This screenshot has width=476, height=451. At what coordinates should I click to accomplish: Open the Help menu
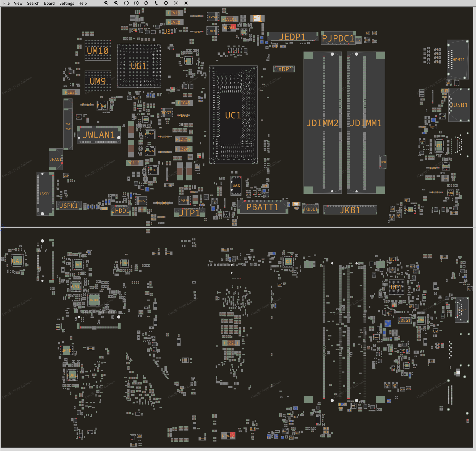[82, 3]
